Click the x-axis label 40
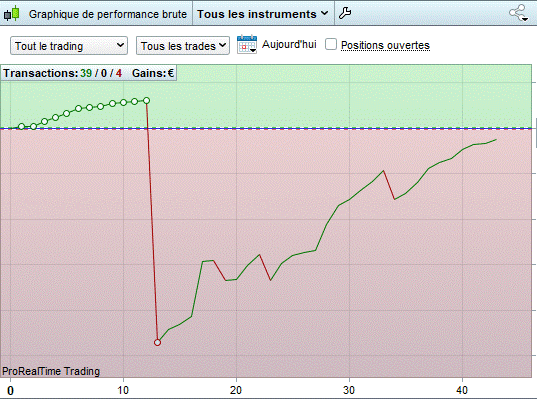537x399 pixels. click(x=462, y=390)
